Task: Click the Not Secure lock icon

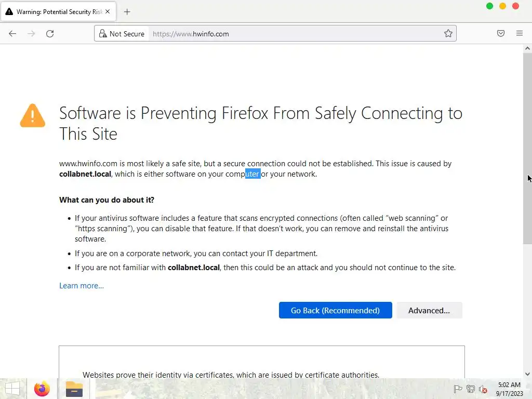Action: point(103,34)
